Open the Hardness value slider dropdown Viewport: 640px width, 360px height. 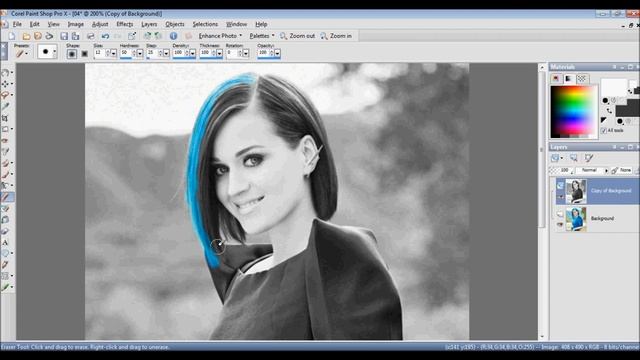click(140, 53)
